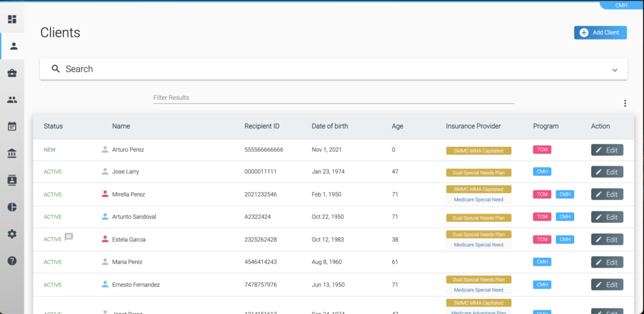
Task: Open the settings gear icon in sidebar
Action: (12, 234)
